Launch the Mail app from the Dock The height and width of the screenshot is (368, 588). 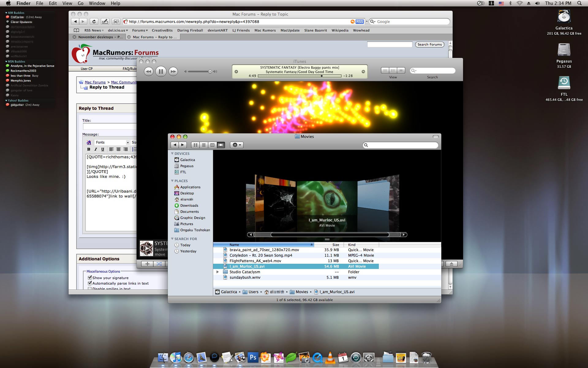coord(202,357)
